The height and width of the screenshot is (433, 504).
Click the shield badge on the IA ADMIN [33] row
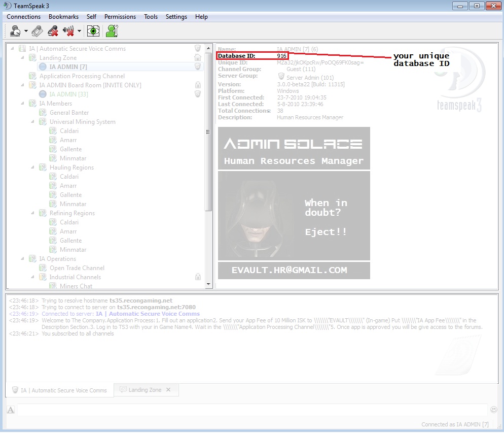(198, 94)
